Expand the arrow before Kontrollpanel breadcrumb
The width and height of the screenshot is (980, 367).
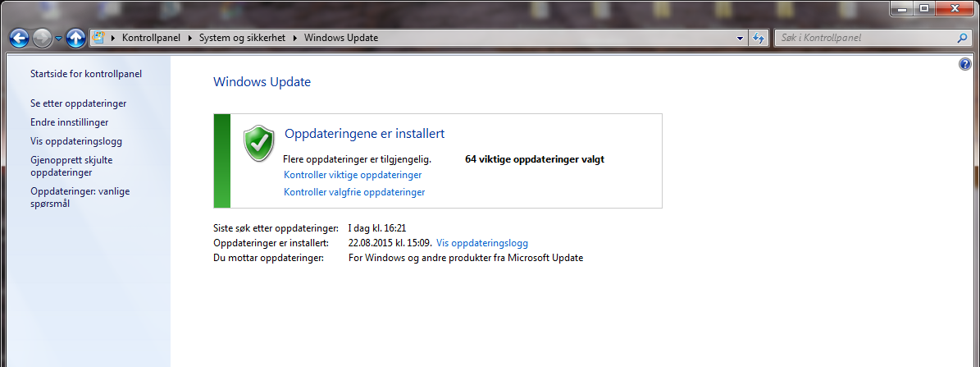114,38
